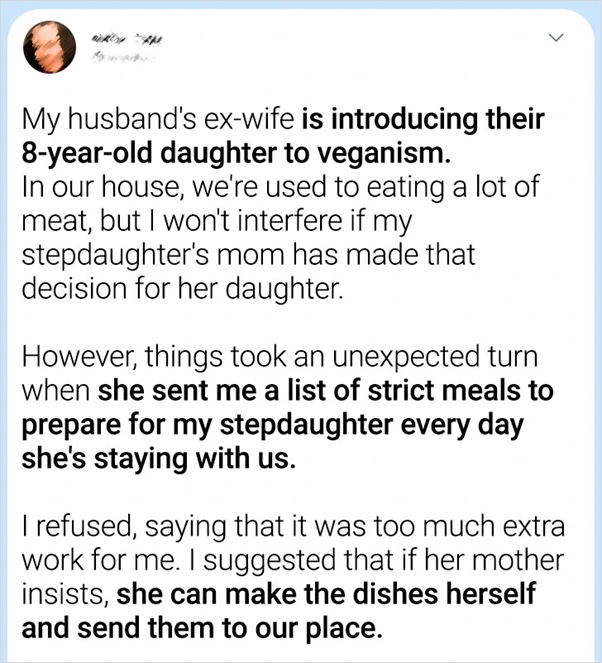Click bold text "is introducing their"
The image size is (602, 663).
[422, 122]
